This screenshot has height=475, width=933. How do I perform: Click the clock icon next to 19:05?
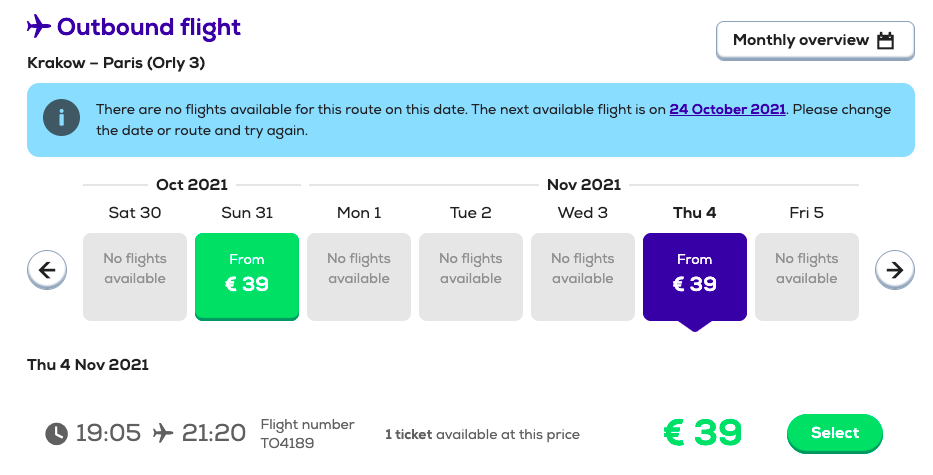tap(57, 433)
